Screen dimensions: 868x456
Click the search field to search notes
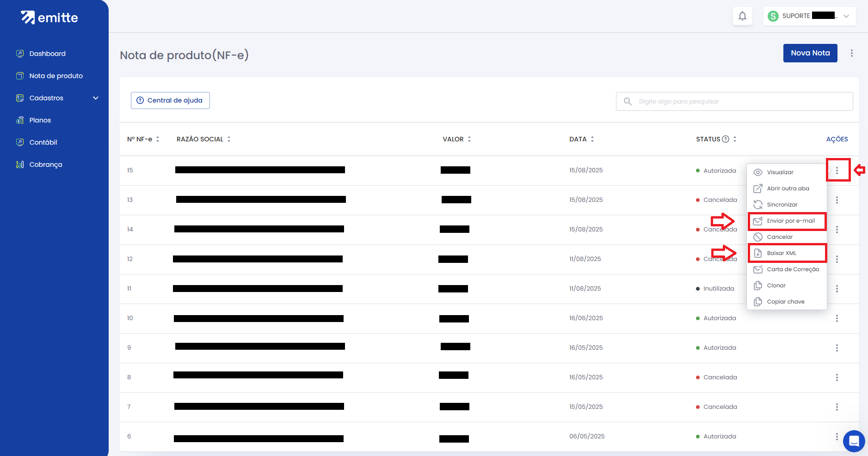tap(740, 102)
